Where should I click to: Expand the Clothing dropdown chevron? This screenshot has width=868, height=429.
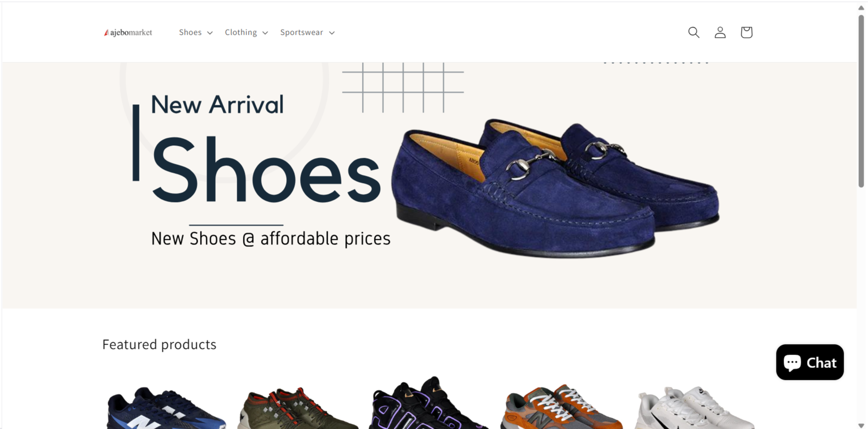point(265,33)
